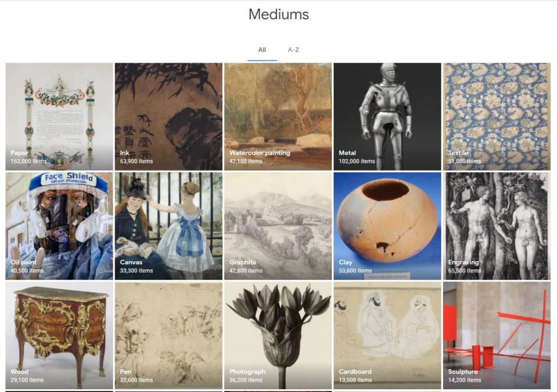
Task: Open the Engraving medium tile
Action: [x=496, y=226]
